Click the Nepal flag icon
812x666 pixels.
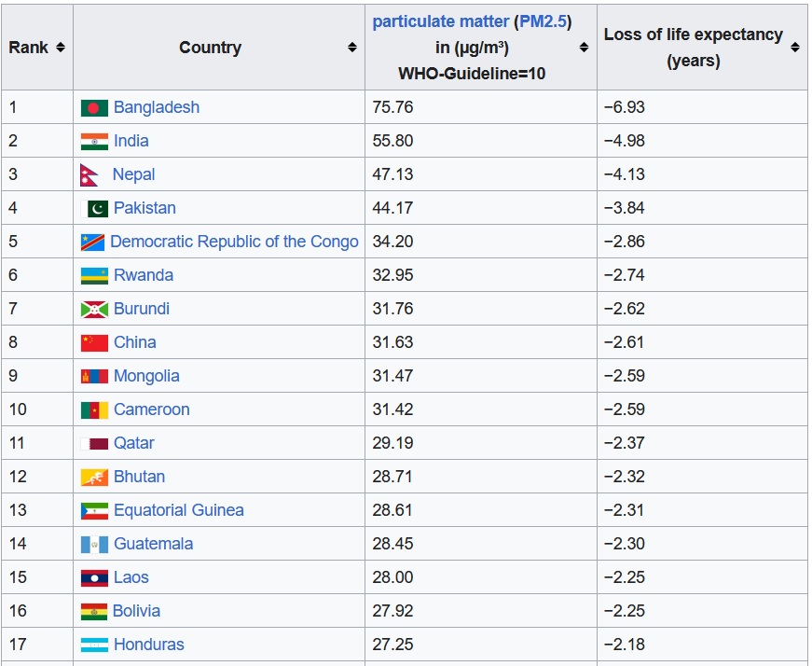pos(89,174)
